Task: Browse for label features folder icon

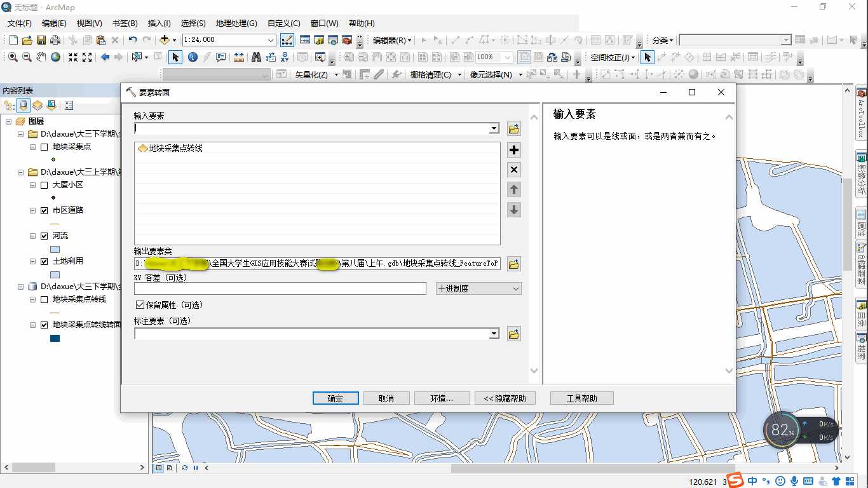Action: tap(514, 334)
